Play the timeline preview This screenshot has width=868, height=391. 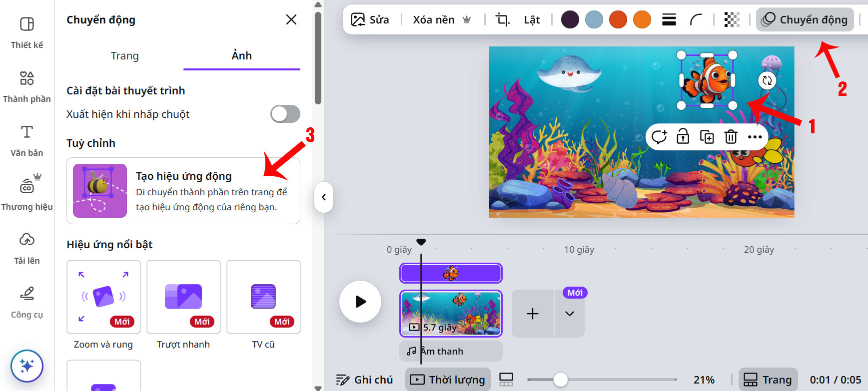pos(360,302)
